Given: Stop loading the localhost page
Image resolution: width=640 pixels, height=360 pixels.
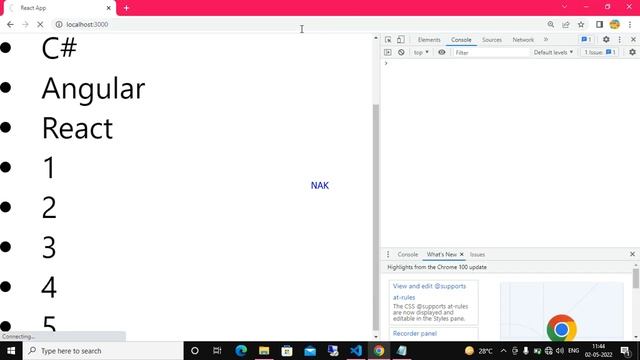Looking at the screenshot, I should (x=40, y=24).
